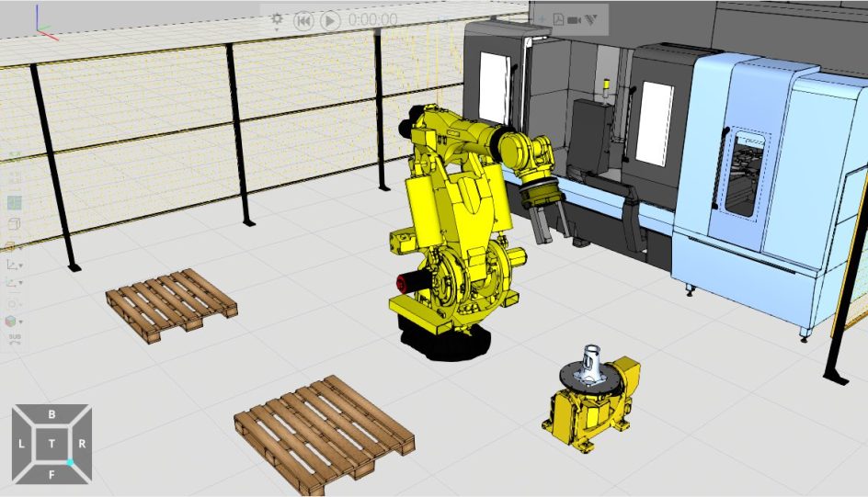The height and width of the screenshot is (497, 868).
Task: Open the colored cube render mode dropdown
Action: [21, 322]
